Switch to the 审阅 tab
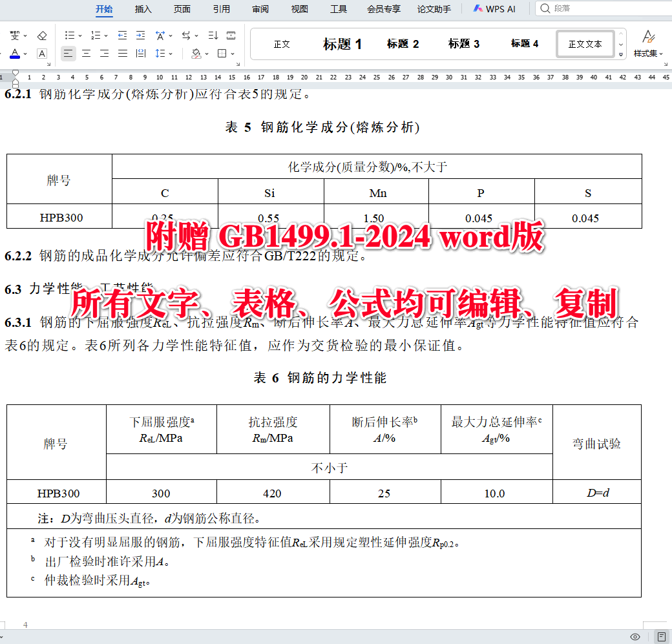The width and height of the screenshot is (672, 644). tap(260, 9)
